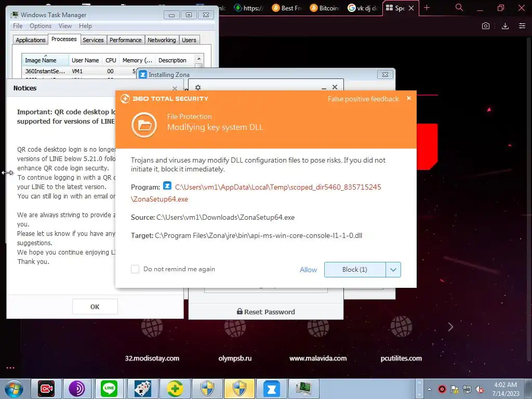Click the three-dot menu in browser sidebar

click(10, 368)
